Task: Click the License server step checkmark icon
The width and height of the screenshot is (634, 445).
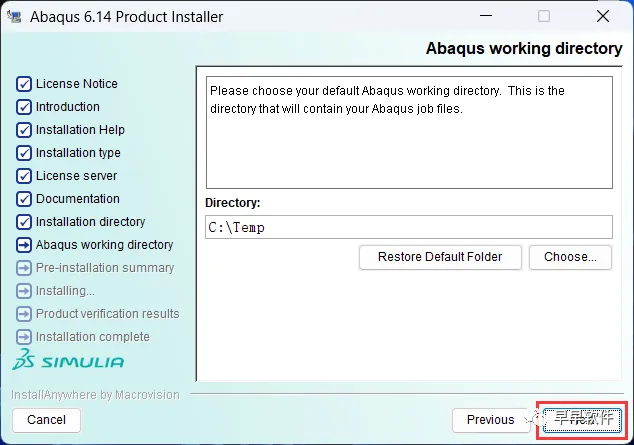Action: (24, 176)
